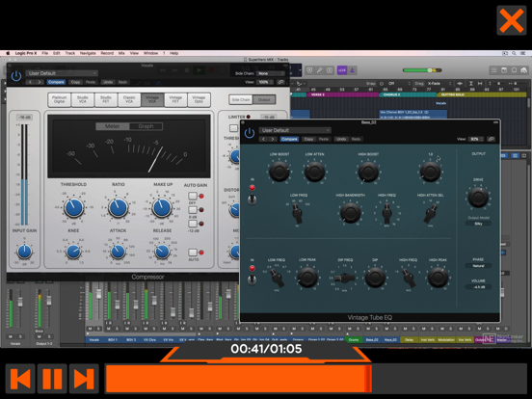Viewport: 532px width, 399px height.
Task: Go to previous preset in Vintage Tube EQ
Action: click(x=264, y=139)
